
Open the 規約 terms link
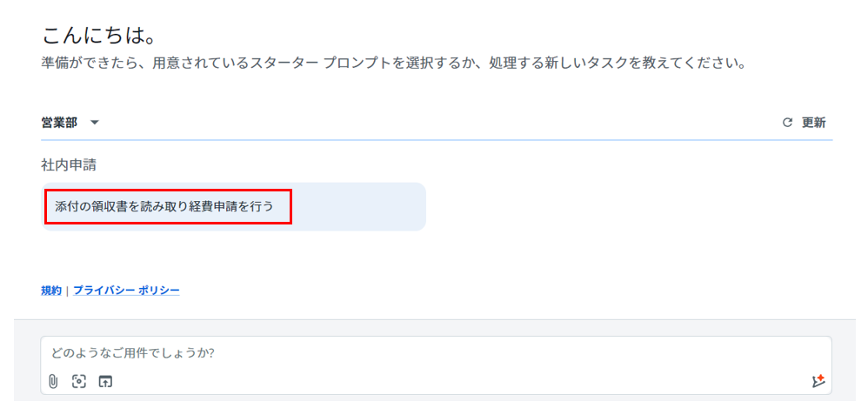pyautogui.click(x=51, y=291)
